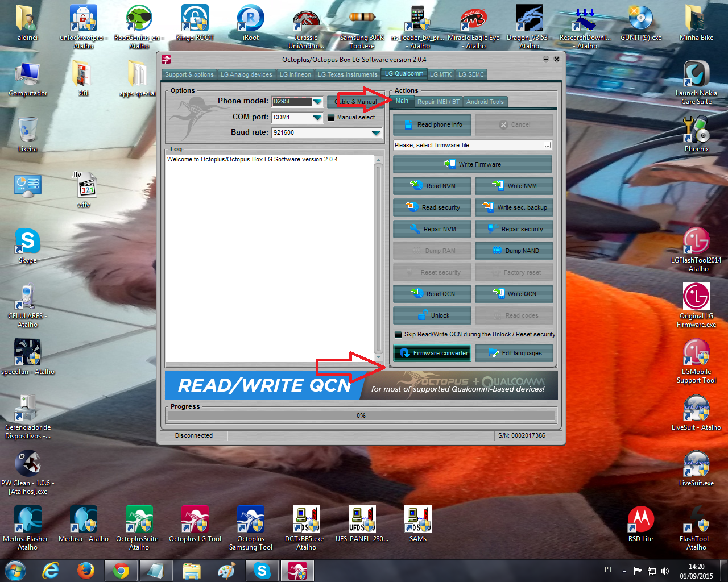Screen dimensions: 728x582
Task: Switch to the LG SEMC tab
Action: [471, 74]
